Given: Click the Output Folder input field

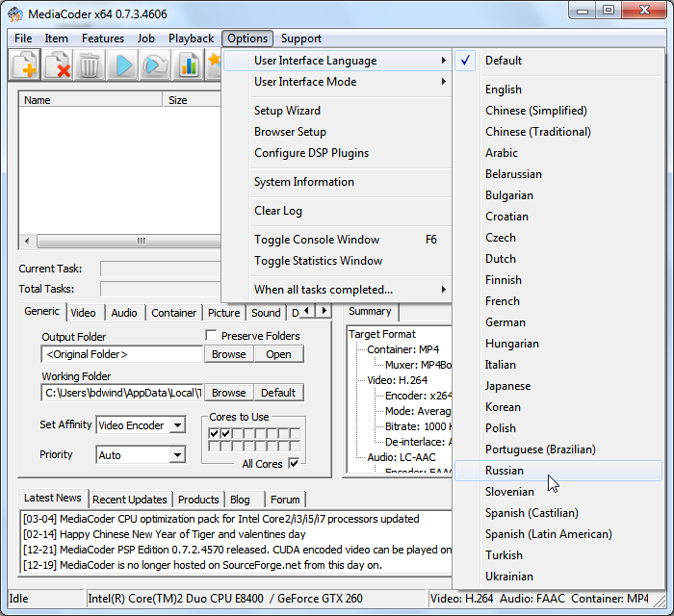Looking at the screenshot, I should click(122, 354).
